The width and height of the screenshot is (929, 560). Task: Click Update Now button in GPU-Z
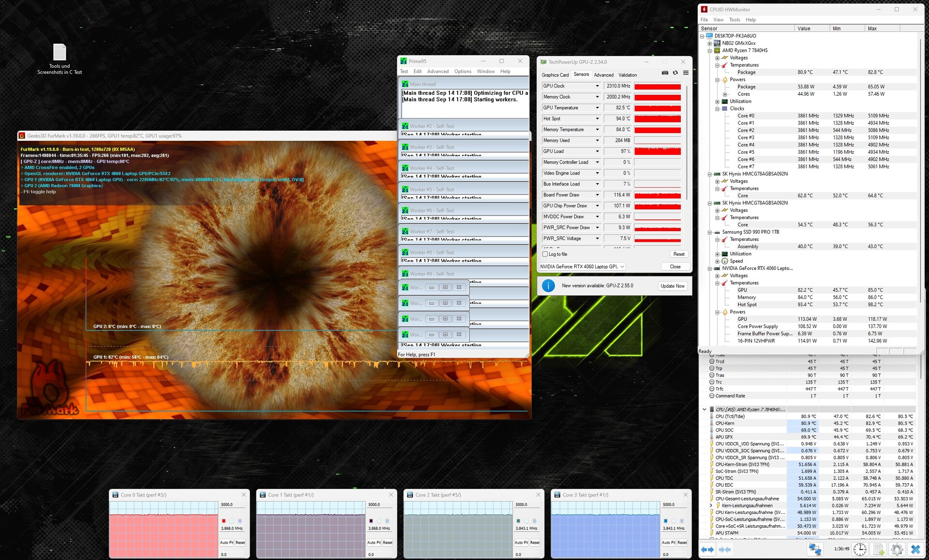(x=673, y=286)
